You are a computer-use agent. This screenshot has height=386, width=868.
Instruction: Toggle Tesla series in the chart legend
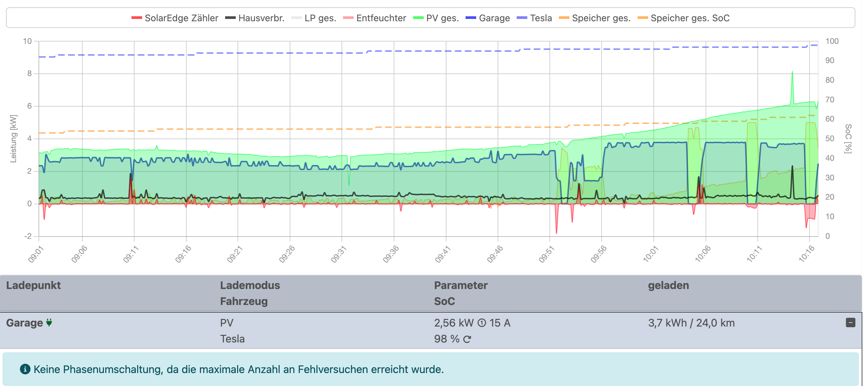(x=541, y=18)
